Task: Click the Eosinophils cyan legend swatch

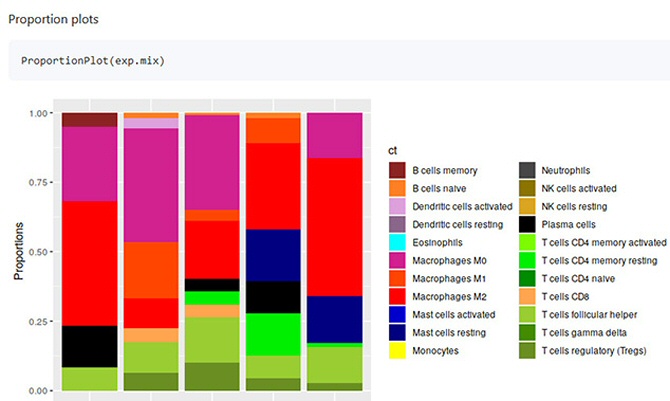Action: coord(398,242)
